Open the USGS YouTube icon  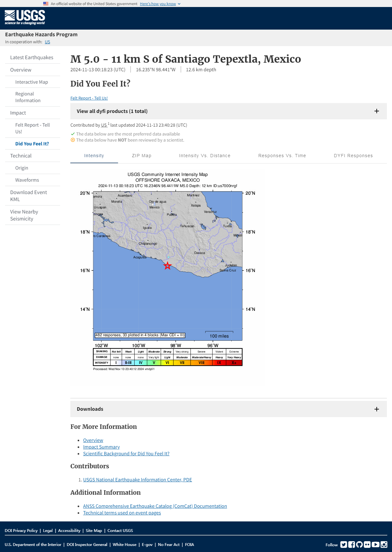point(376,544)
